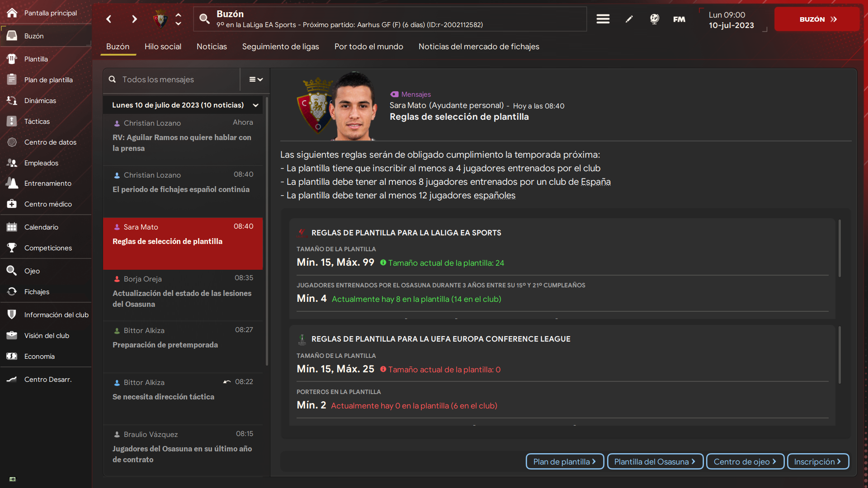Image resolution: width=868 pixels, height=488 pixels.
Task: Open Plan de plantilla in the sidebar
Action: tap(46, 80)
